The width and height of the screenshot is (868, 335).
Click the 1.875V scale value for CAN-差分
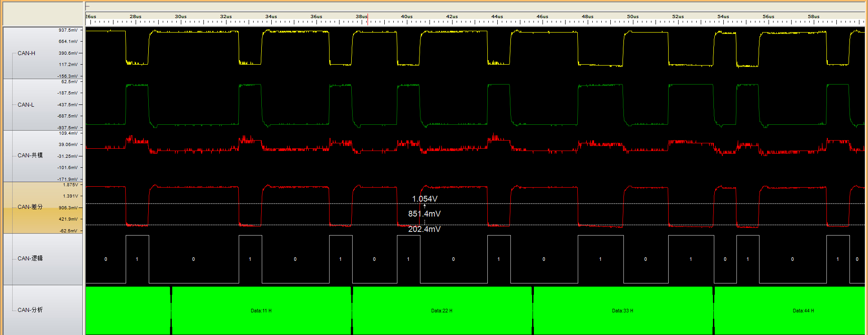71,185
